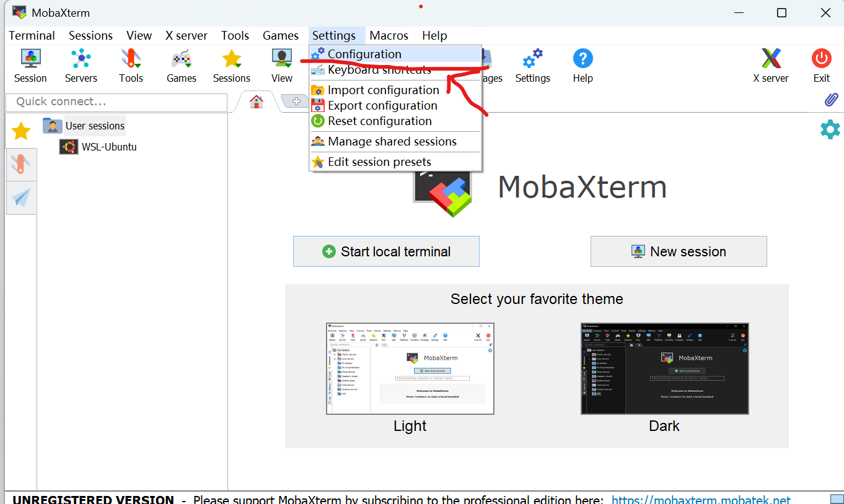844x504 pixels.
Task: Select the Light theme thumbnail
Action: 410,368
